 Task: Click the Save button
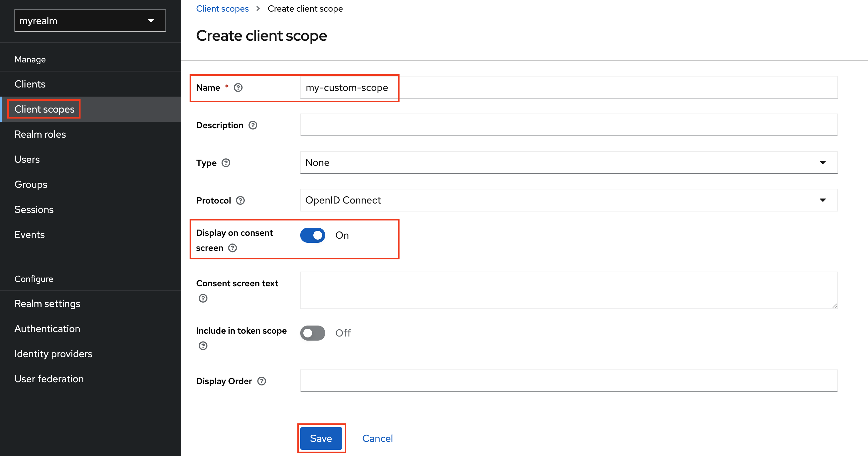pyautogui.click(x=321, y=438)
